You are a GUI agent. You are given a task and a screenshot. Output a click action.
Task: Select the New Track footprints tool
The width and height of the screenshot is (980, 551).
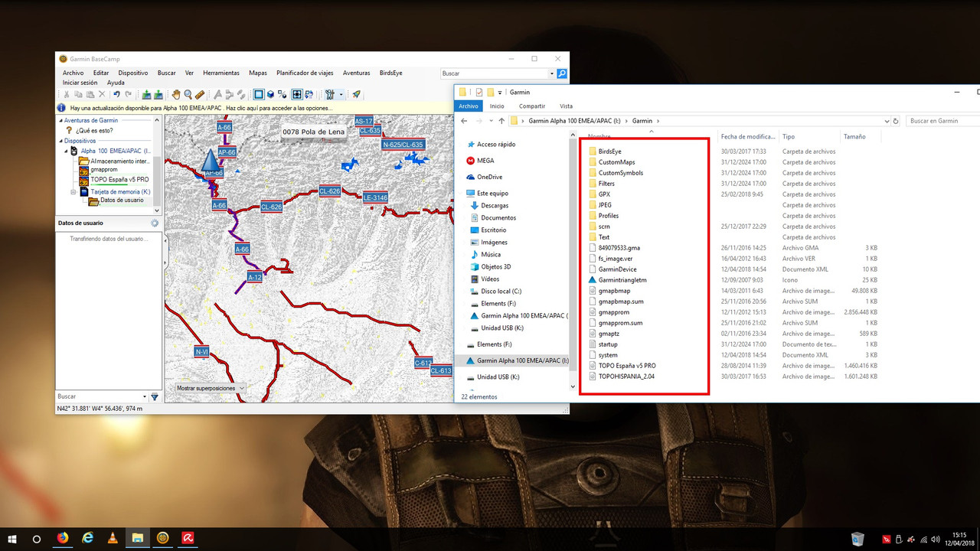coord(241,94)
